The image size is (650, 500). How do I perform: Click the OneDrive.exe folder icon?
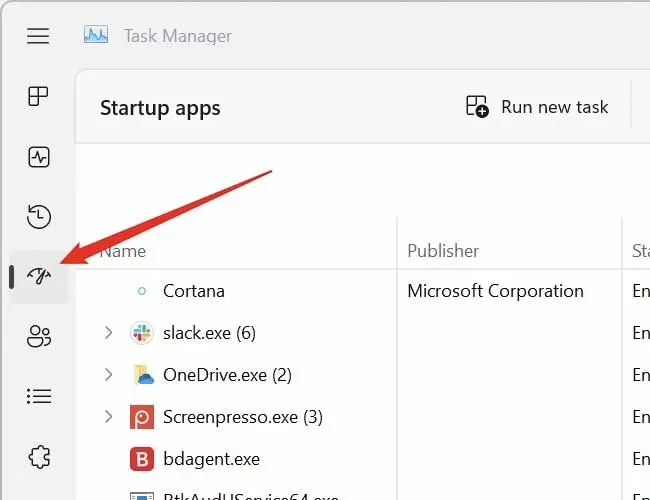pos(142,375)
